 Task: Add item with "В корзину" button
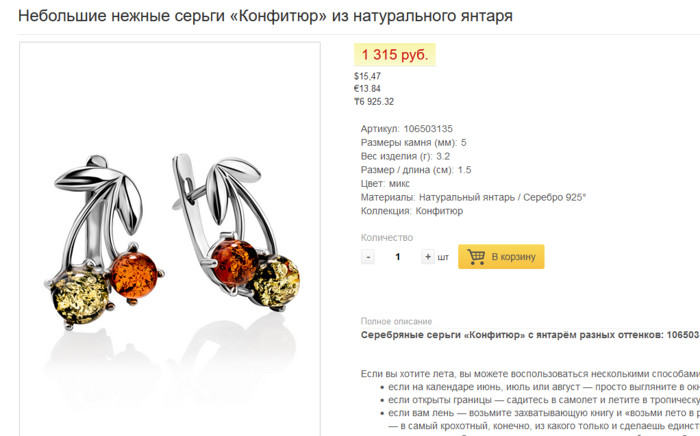pyautogui.click(x=501, y=257)
